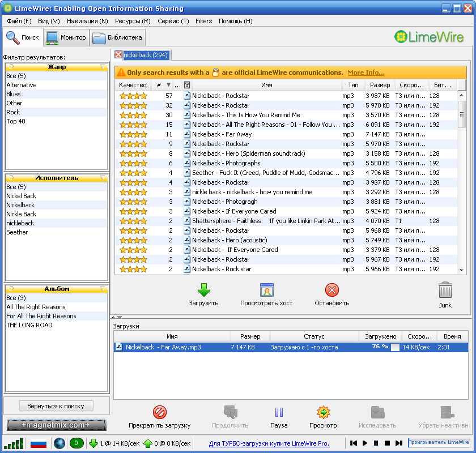Click the Продолжить resume icon
This screenshot has height=453, width=476.
click(x=231, y=412)
